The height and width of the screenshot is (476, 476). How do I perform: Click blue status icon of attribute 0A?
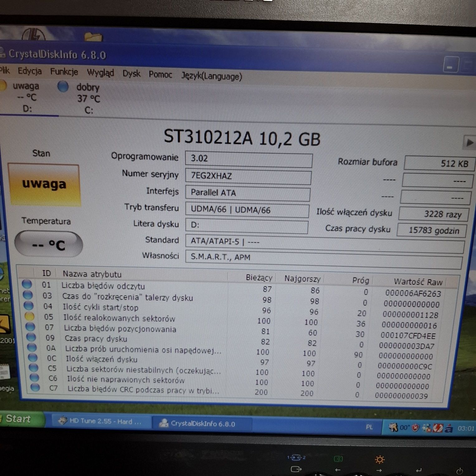pyautogui.click(x=32, y=347)
